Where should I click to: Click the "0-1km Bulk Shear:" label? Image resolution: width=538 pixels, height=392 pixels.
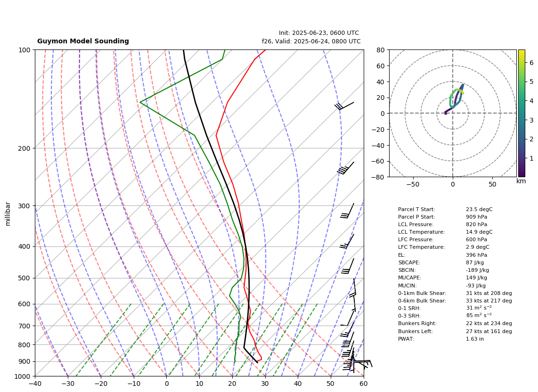click(422, 293)
